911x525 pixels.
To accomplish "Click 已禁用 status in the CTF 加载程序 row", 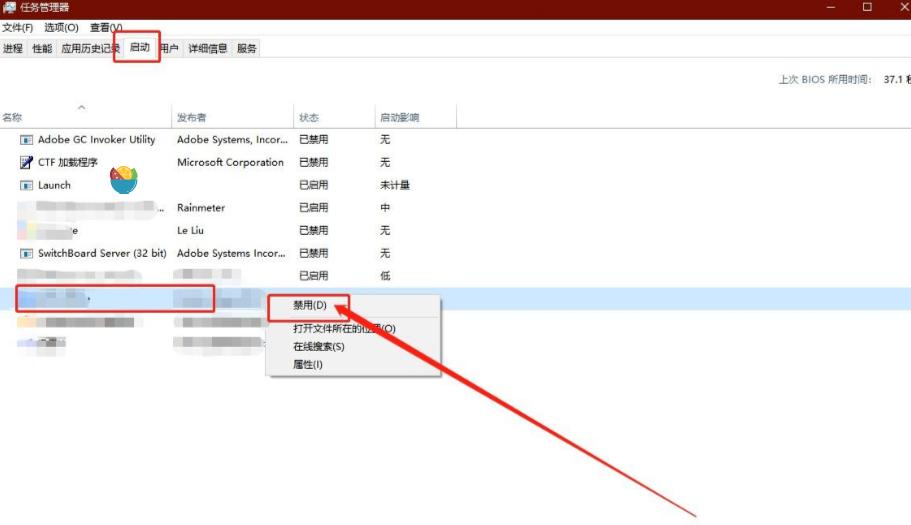I will (314, 163).
